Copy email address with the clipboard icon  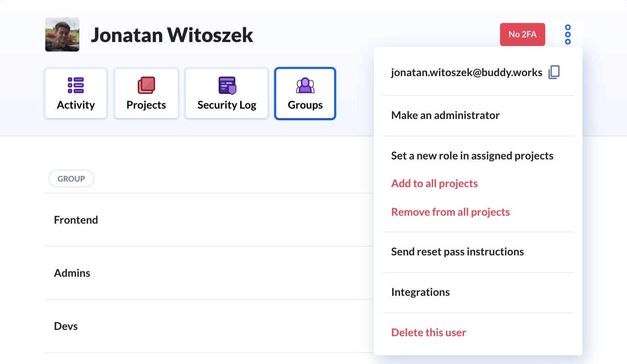[554, 72]
